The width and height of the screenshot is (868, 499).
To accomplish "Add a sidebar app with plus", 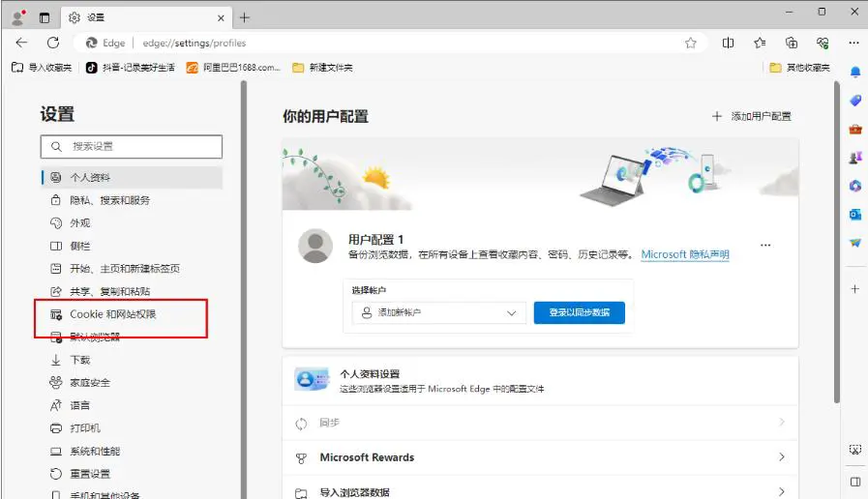I will [855, 289].
